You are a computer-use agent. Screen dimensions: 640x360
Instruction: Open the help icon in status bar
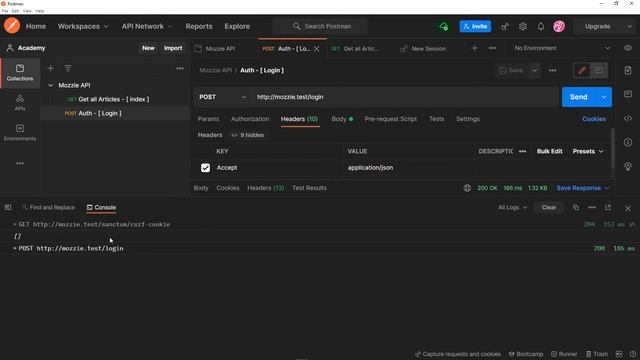click(x=633, y=354)
